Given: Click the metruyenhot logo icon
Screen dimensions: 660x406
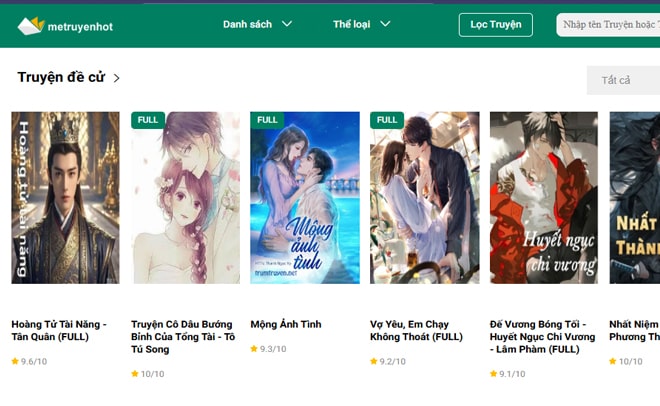Looking at the screenshot, I should [x=31, y=26].
